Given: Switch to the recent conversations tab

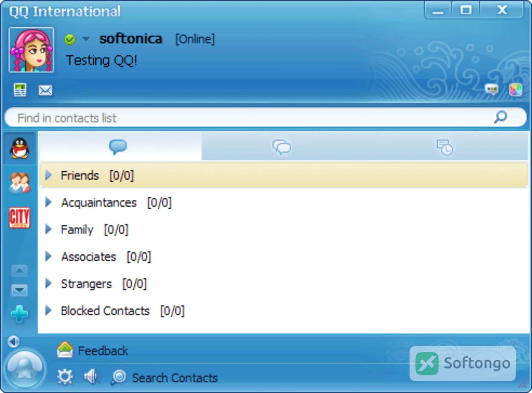Looking at the screenshot, I should click(x=445, y=147).
